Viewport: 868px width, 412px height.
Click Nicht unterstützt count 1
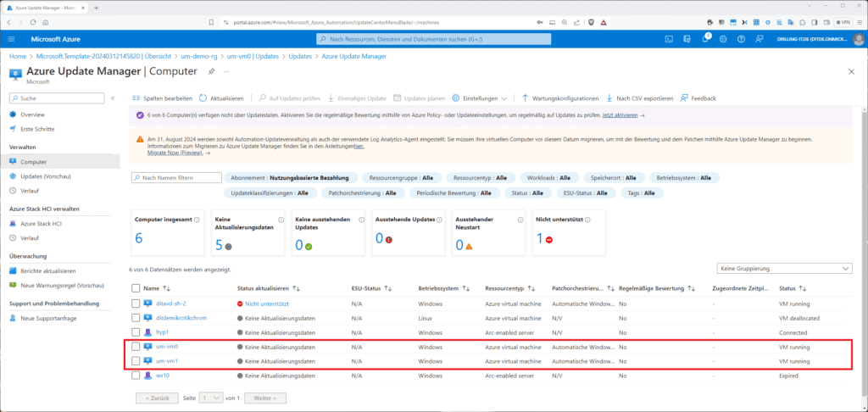point(540,238)
